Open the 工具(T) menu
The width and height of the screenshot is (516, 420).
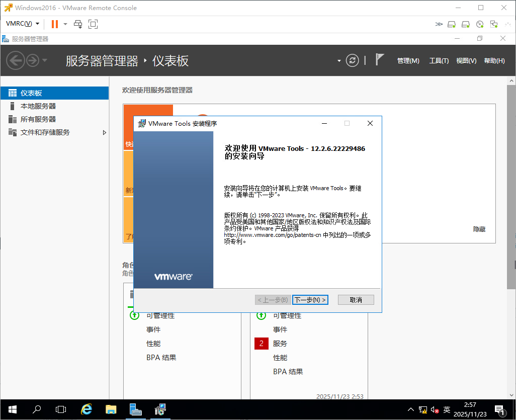click(439, 61)
